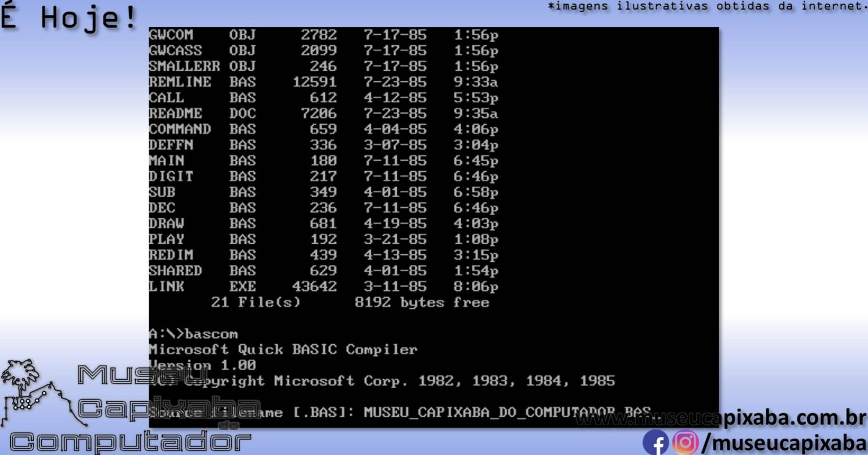
Task: Click the 'É Hoje!' heading text
Action: click(x=68, y=16)
